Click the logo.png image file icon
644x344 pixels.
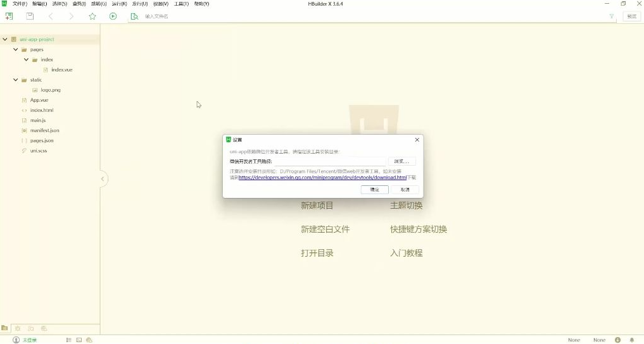coord(35,90)
